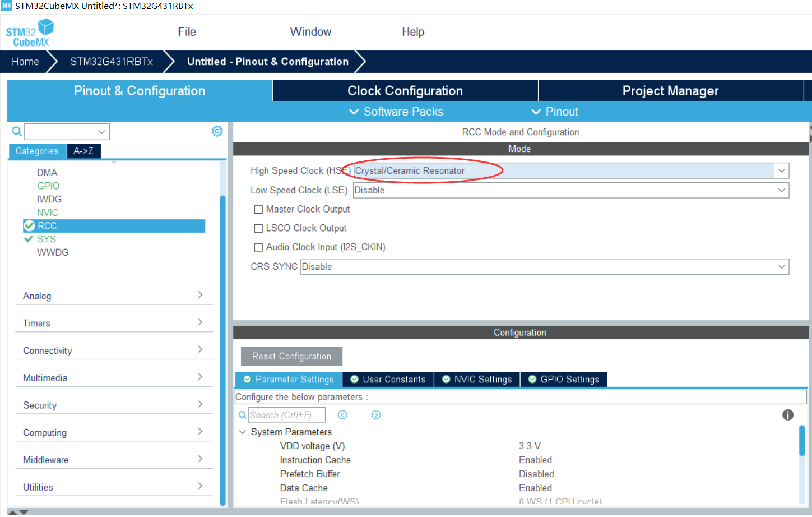Click the SYS green checkmark icon

29,239
